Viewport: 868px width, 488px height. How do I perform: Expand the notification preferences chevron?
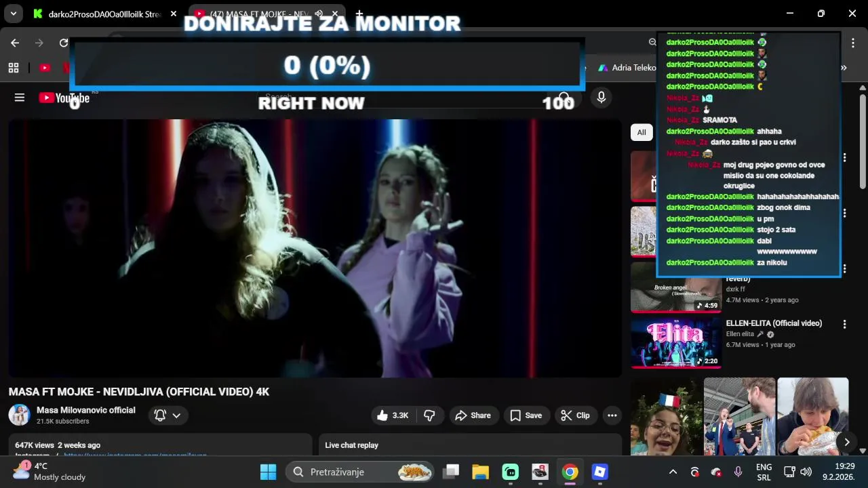pyautogui.click(x=176, y=415)
